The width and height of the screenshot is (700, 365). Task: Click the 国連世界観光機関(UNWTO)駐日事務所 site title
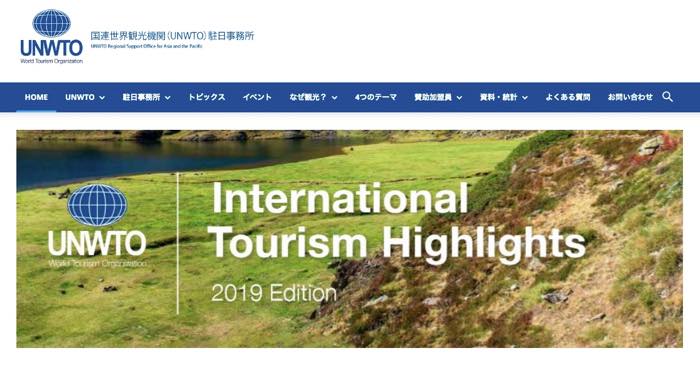coord(172,36)
